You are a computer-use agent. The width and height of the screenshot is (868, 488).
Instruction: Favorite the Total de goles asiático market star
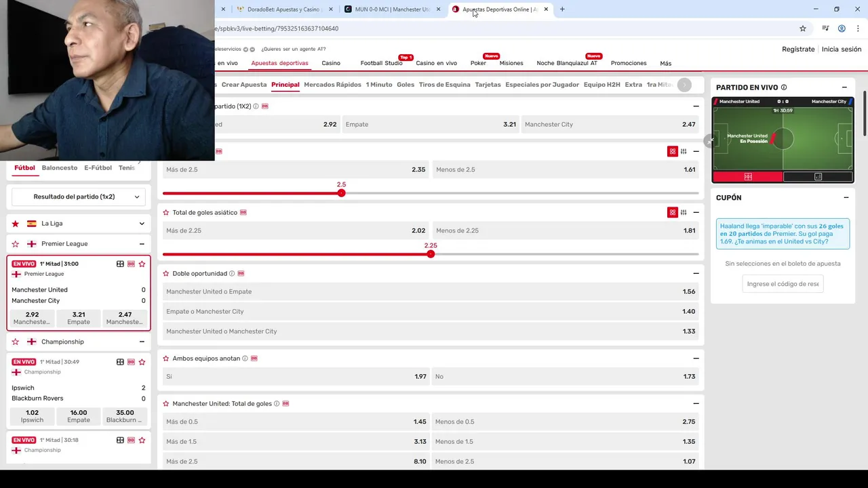[166, 212]
